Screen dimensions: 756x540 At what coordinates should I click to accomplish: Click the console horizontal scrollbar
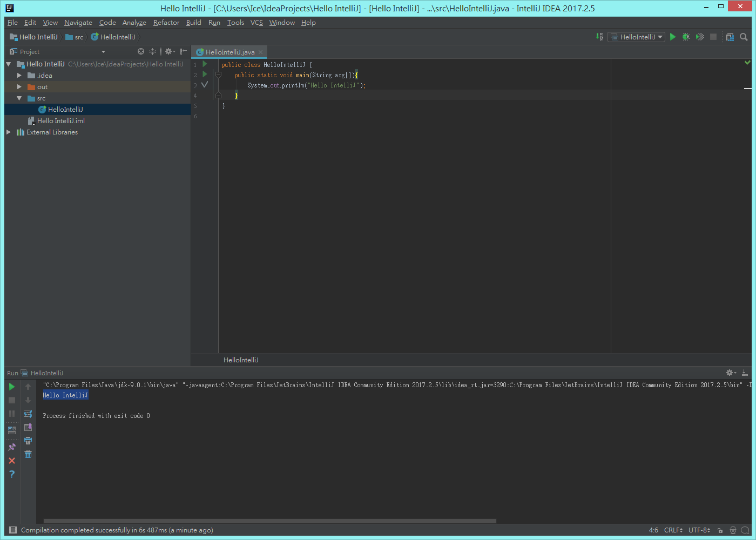[270, 521]
